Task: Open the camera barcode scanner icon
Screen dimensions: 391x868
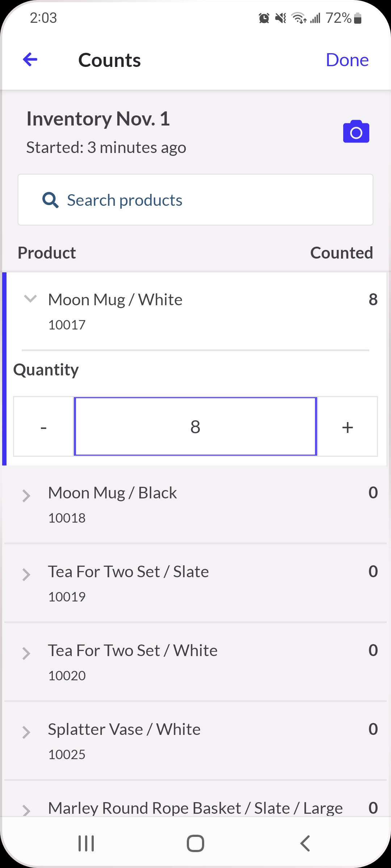Action: 356,131
